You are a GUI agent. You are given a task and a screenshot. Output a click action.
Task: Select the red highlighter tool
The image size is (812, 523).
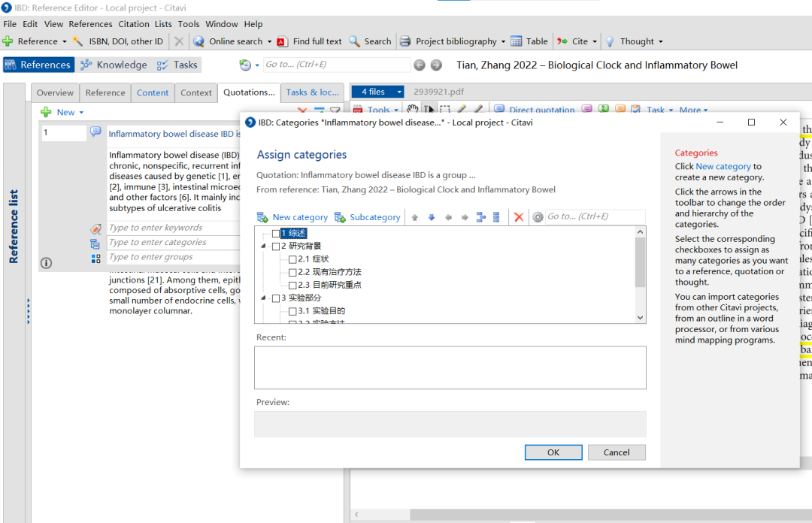click(478, 109)
